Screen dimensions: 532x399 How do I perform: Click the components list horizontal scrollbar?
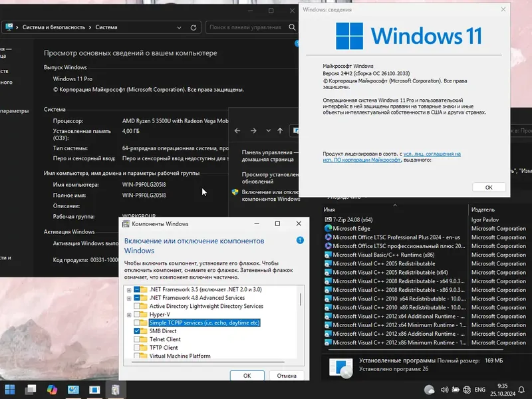pos(207,362)
